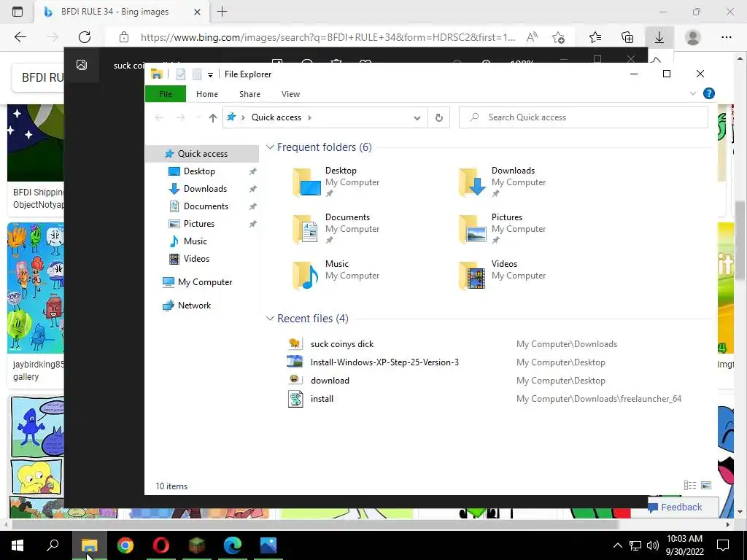The height and width of the screenshot is (560, 747).
Task: Open the View ribbon tab
Action: click(x=290, y=94)
